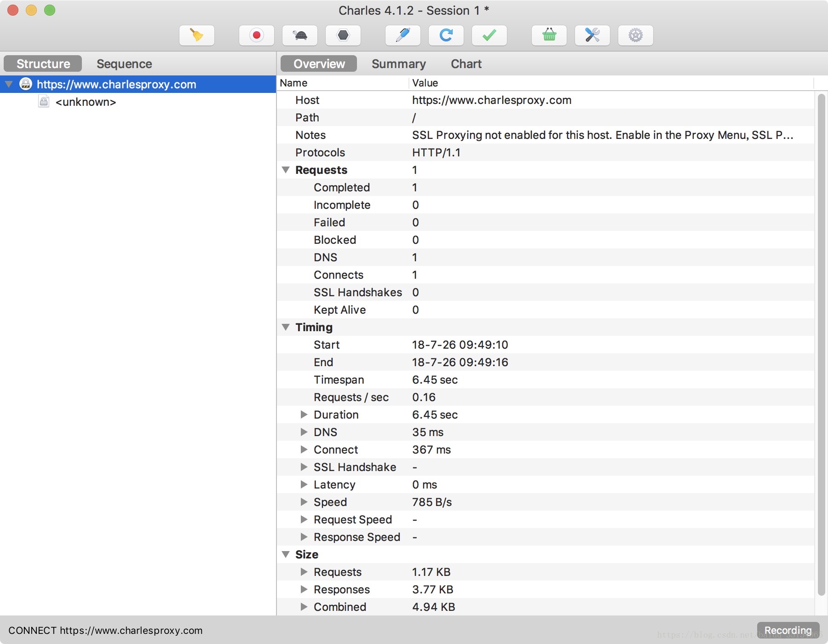This screenshot has height=644, width=828.
Task: Click the Overview panel vertical scrollbar
Action: pyautogui.click(x=821, y=345)
